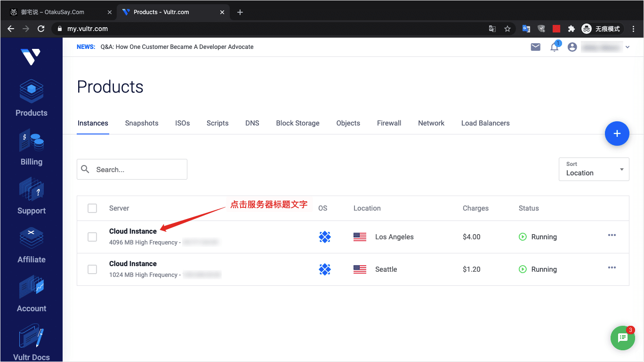Open the Sort Location dropdown
Screen dimensions: 644x362
pyautogui.click(x=594, y=169)
